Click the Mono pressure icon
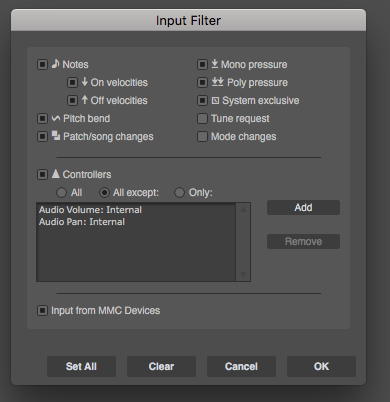This screenshot has height=402, width=390. pos(215,64)
